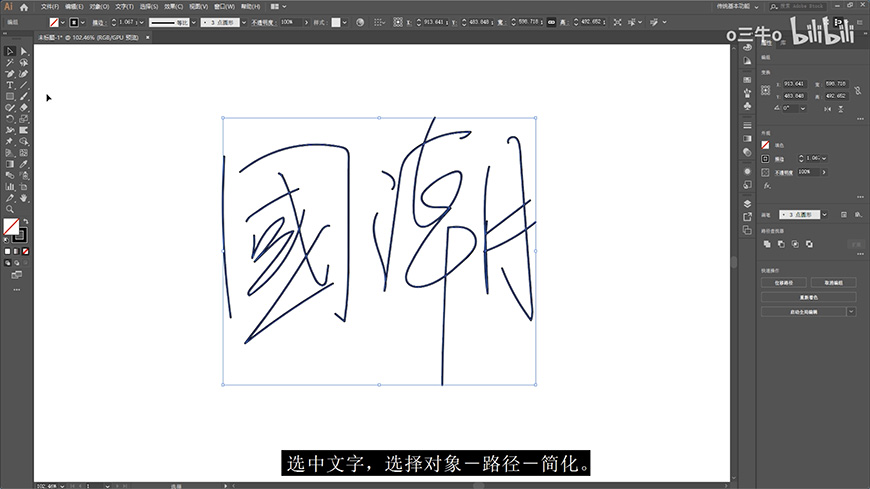Image resolution: width=870 pixels, height=489 pixels.
Task: Swap fill and stroke colors arrow
Action: tap(25, 223)
